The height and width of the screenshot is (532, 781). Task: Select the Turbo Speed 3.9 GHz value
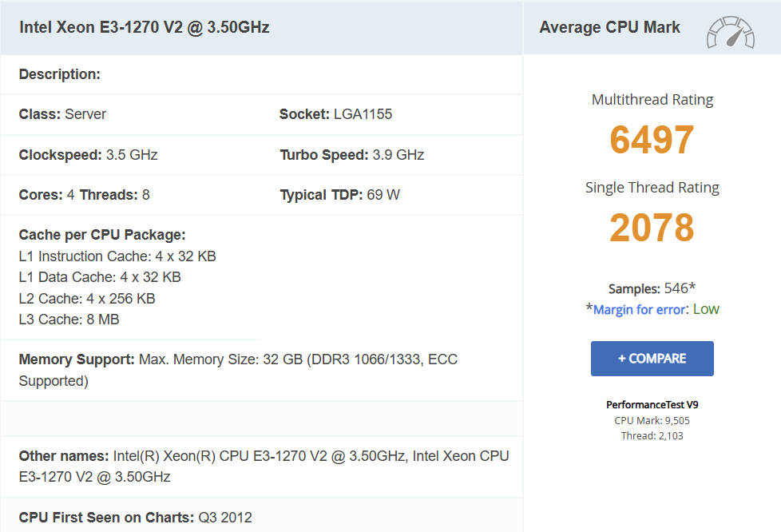(351, 155)
